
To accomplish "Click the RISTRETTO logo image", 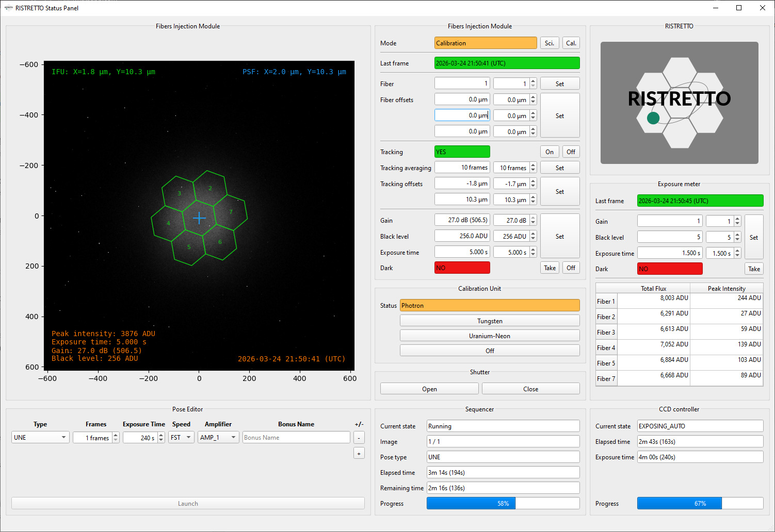I will 679,103.
